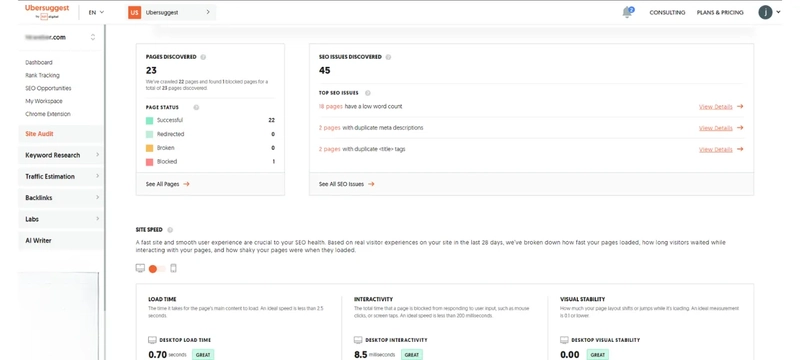Expand the Traffic Estimation menu

(x=61, y=176)
